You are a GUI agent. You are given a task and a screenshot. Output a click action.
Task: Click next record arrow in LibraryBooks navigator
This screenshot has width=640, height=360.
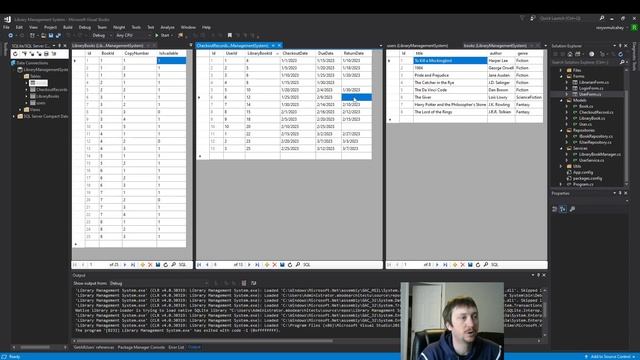point(125,265)
